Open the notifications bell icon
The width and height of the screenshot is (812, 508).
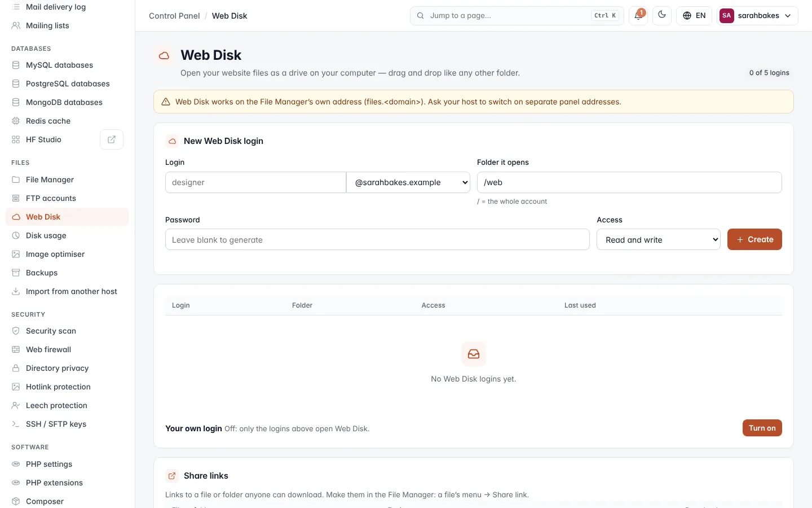[638, 15]
